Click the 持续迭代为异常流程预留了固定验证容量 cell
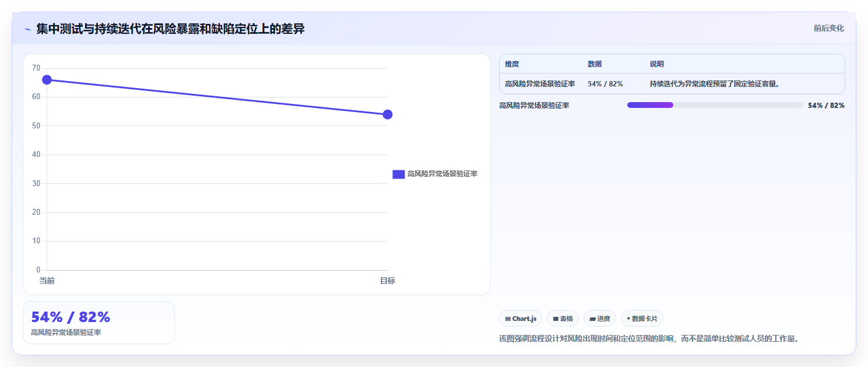Screen dimensions: 868x367 tap(715, 84)
